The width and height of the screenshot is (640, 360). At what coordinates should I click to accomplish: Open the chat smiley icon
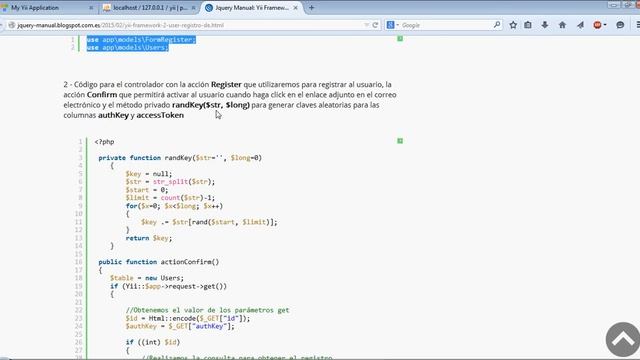coord(620,25)
